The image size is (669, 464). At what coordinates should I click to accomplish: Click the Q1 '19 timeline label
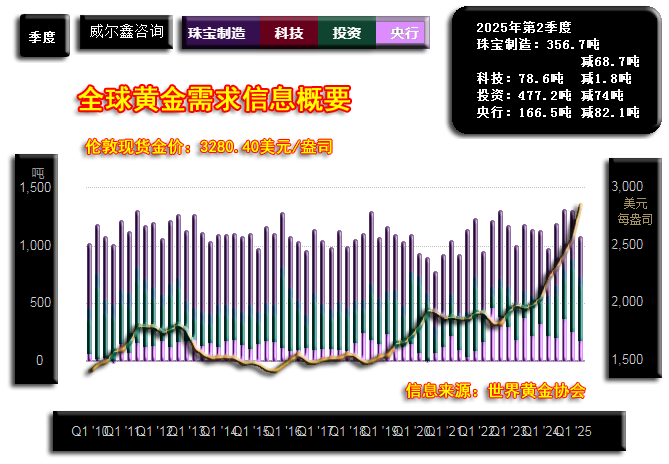[379, 432]
